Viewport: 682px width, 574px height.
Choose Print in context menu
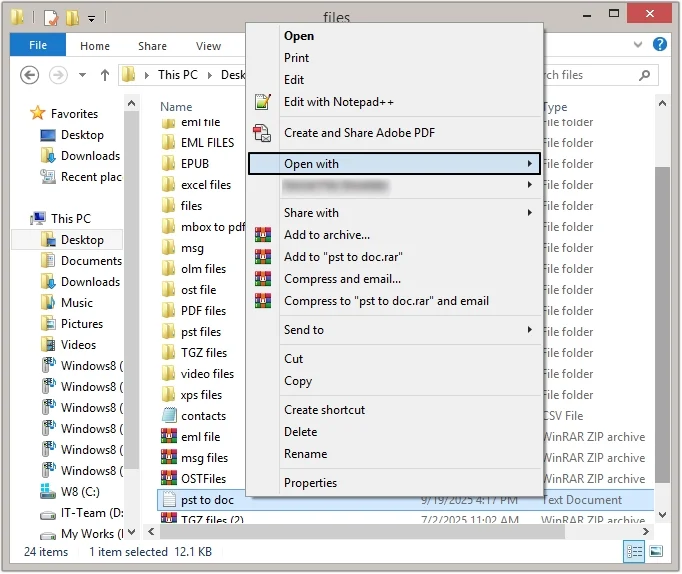(394, 58)
